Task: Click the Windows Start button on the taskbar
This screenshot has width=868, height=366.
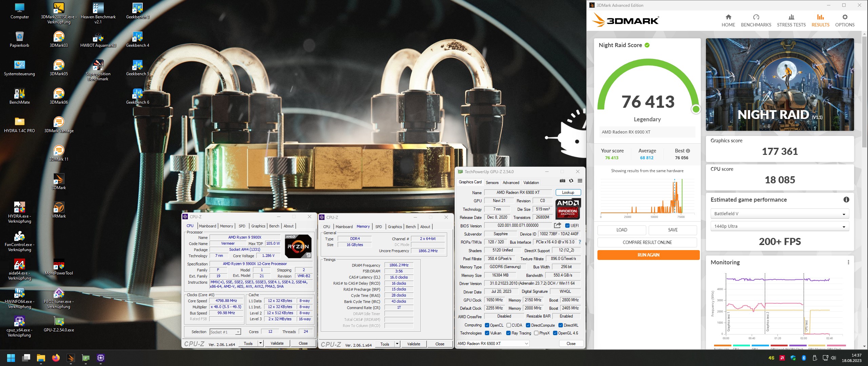Action: (11, 358)
